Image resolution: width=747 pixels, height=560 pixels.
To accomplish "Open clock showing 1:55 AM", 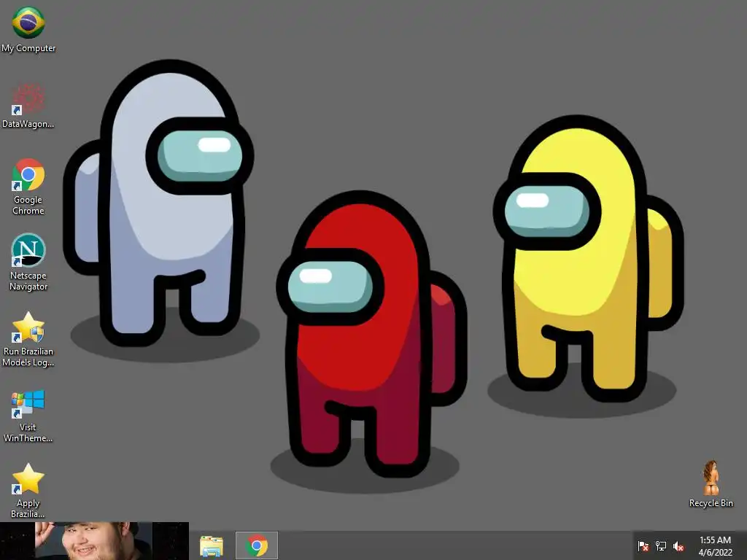I will pyautogui.click(x=715, y=540).
